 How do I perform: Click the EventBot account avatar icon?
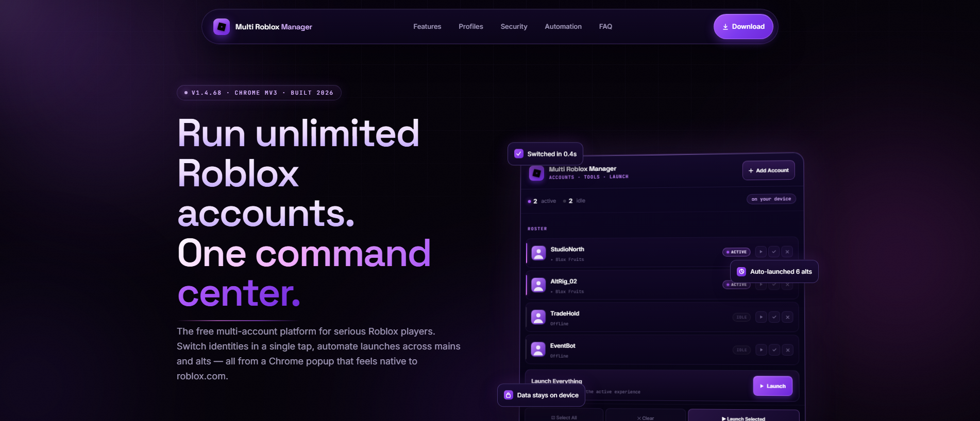[x=538, y=349]
